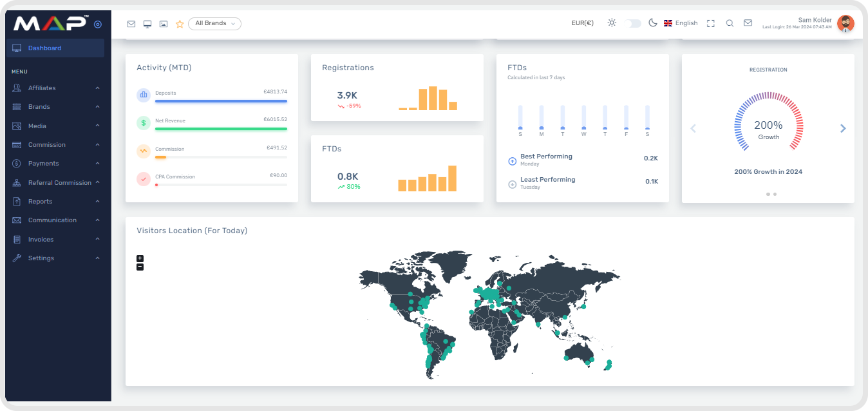The height and width of the screenshot is (411, 868).
Task: Open the image gallery icon in toolbar
Action: pyautogui.click(x=164, y=24)
